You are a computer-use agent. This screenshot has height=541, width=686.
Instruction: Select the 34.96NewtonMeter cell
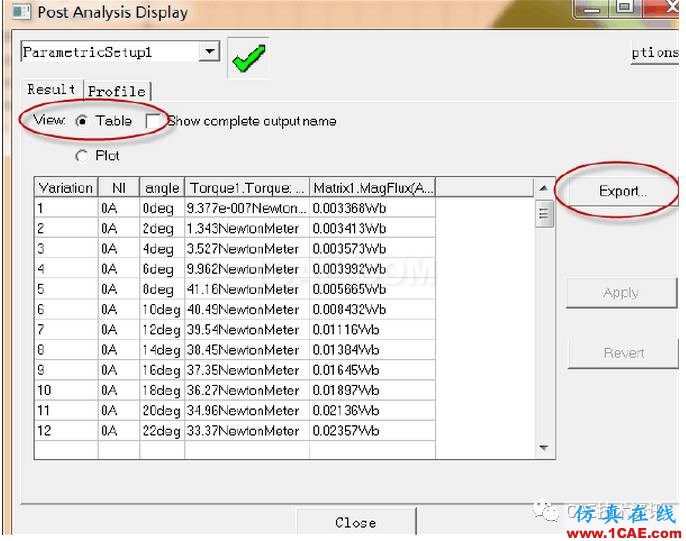(x=247, y=410)
